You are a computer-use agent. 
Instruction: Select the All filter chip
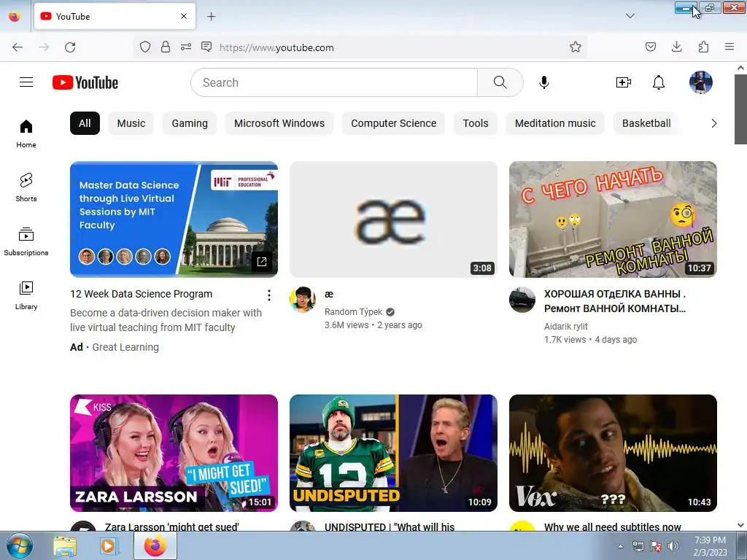point(85,123)
